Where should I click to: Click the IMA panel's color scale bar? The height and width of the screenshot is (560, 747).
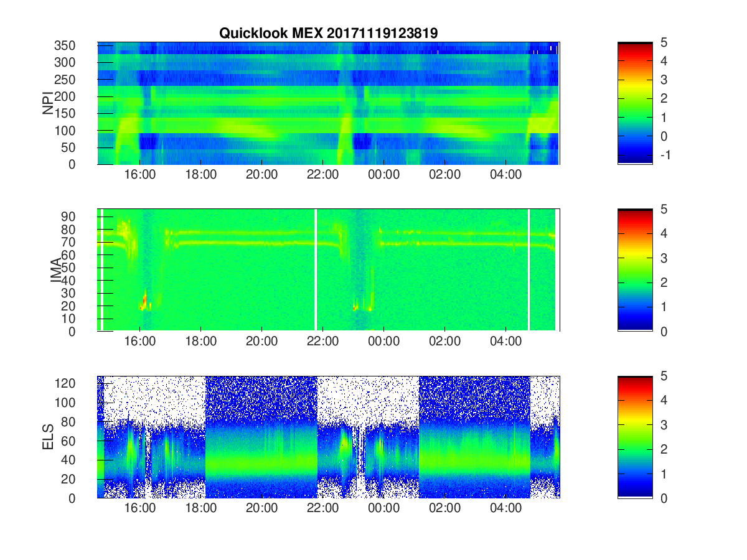click(635, 270)
